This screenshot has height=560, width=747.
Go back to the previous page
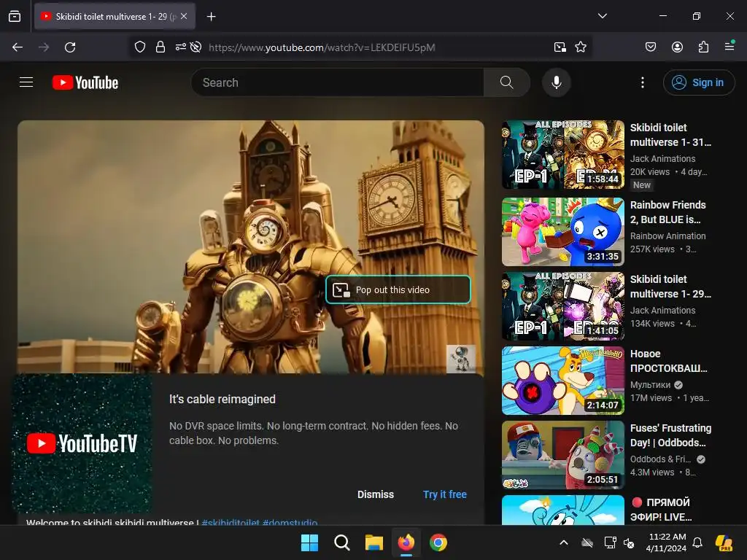[x=18, y=47]
